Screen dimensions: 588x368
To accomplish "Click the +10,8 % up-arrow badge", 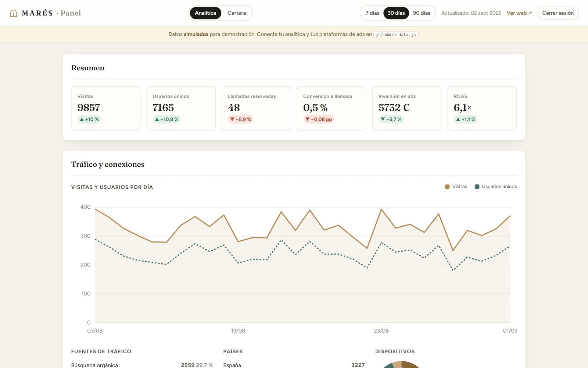I will 166,119.
